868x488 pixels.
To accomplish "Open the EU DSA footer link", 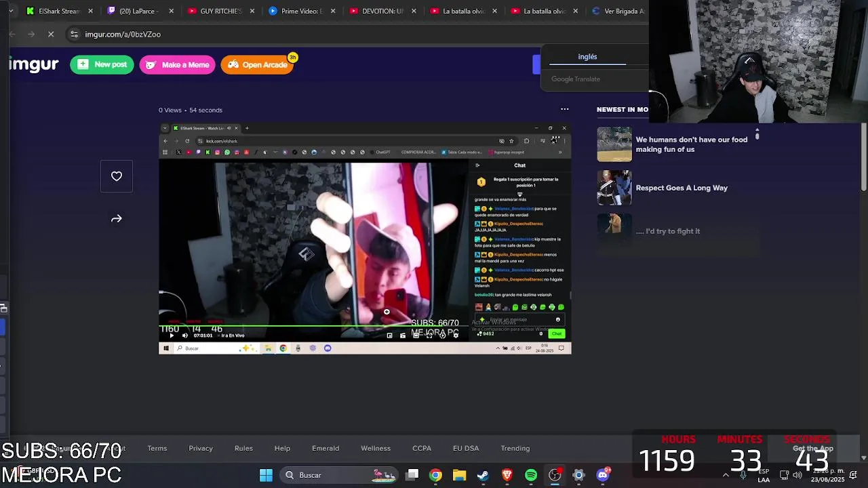I will [x=466, y=448].
